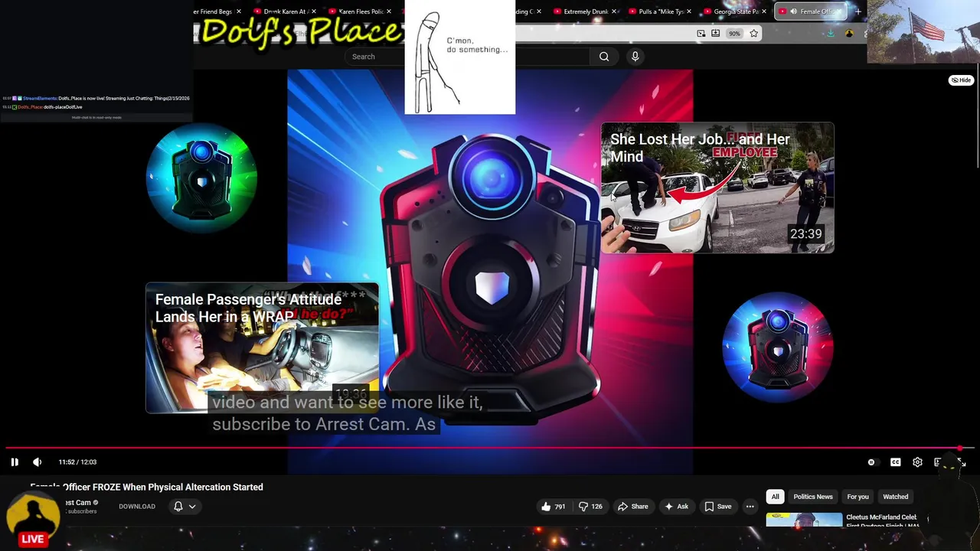980x551 pixels.
Task: Open 'She Lost Her Job' suggested video
Action: [717, 187]
